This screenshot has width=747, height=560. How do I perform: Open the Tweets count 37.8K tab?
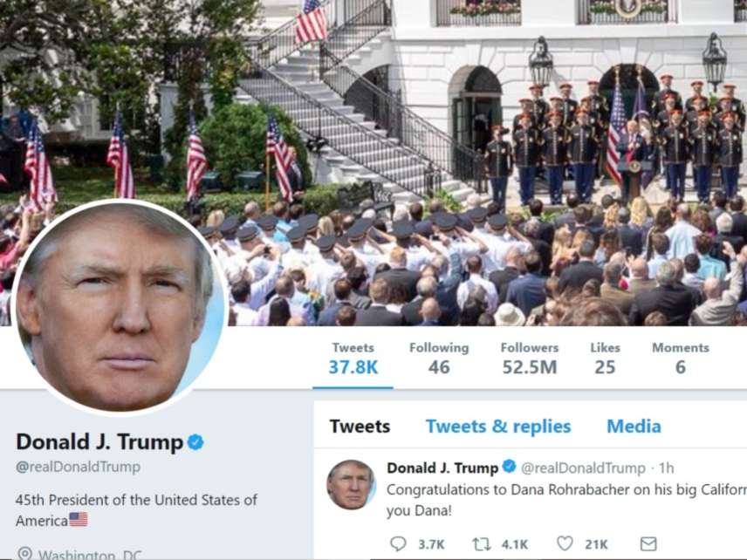point(353,359)
